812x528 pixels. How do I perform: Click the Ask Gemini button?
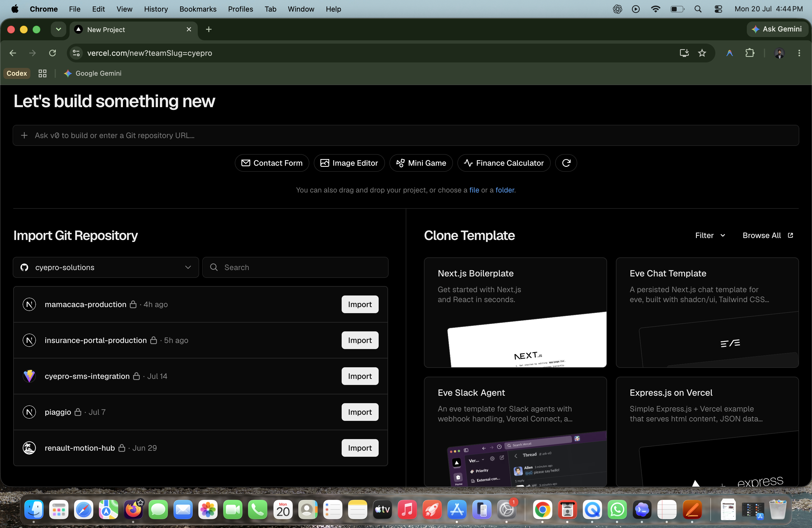point(777,29)
